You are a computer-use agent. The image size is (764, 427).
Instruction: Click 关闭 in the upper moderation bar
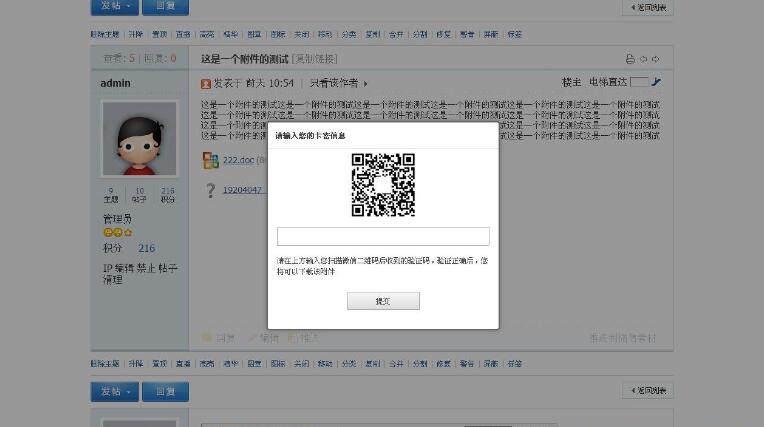click(x=301, y=34)
